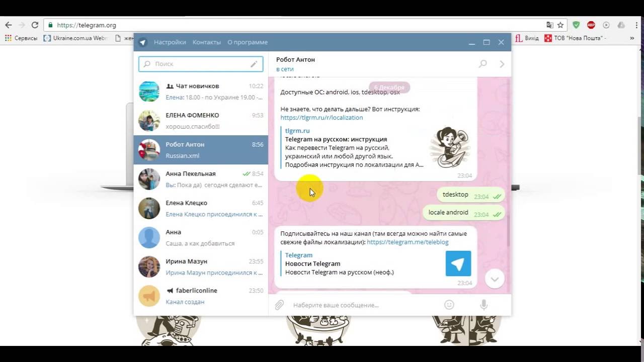Open the faberliconline channel
This screenshot has height=362, width=644.
201,296
